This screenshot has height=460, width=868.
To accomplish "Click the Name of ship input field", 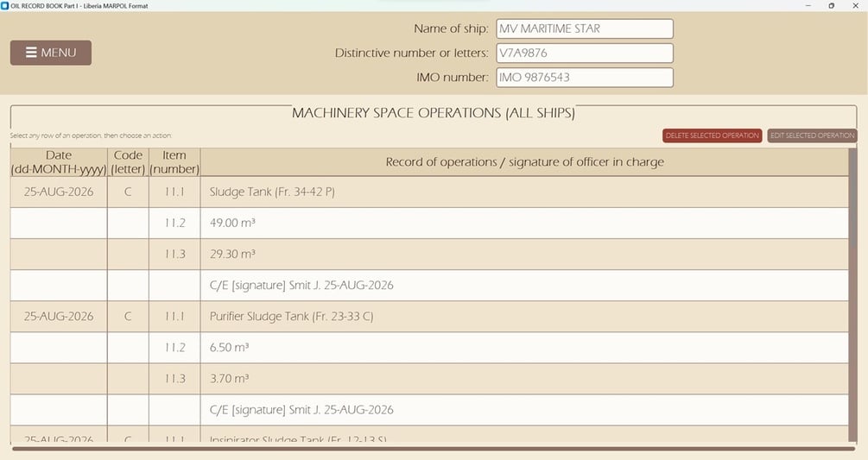I will pos(585,28).
